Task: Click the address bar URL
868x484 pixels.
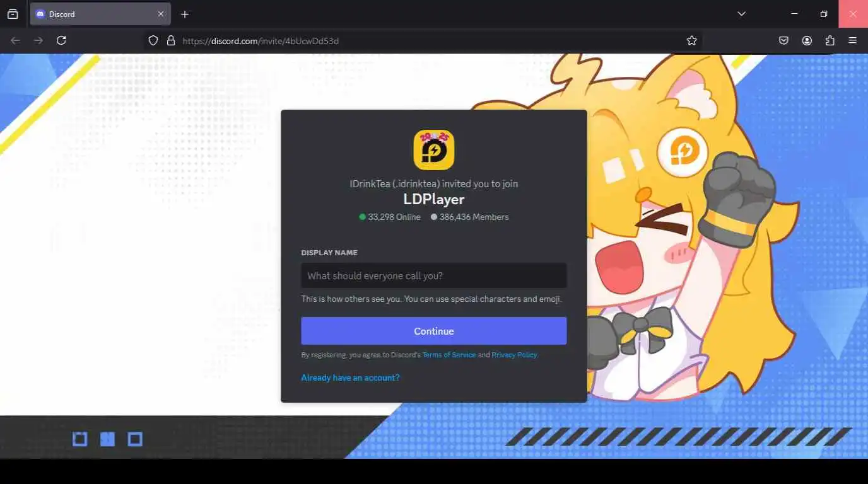Action: pos(261,41)
